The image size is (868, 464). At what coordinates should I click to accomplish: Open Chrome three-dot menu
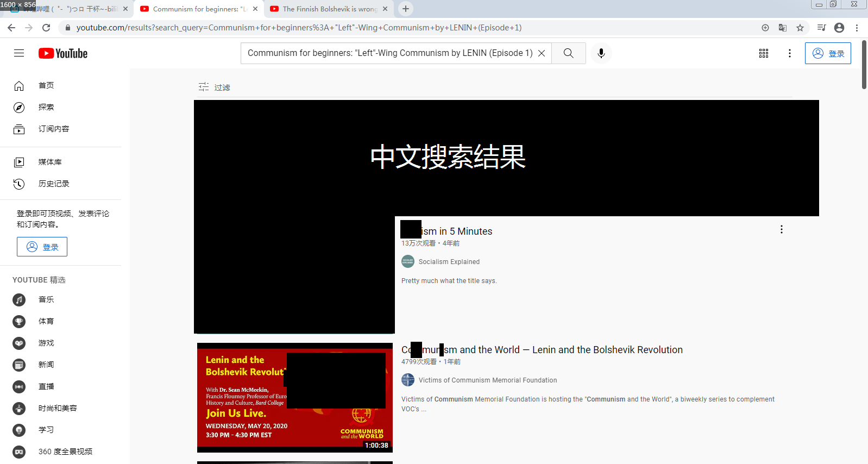click(857, 28)
